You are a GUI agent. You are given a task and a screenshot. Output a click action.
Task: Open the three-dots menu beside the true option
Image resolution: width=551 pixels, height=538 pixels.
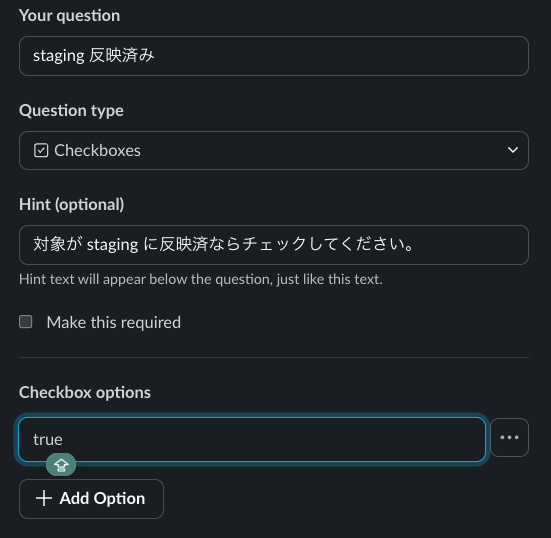pyautogui.click(x=509, y=437)
